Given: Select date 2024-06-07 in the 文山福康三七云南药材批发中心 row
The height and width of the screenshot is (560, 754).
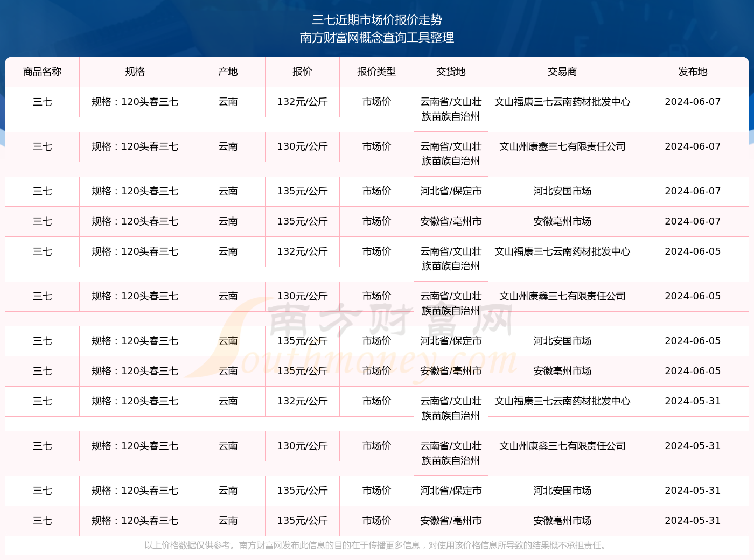Looking at the screenshot, I should [693, 102].
